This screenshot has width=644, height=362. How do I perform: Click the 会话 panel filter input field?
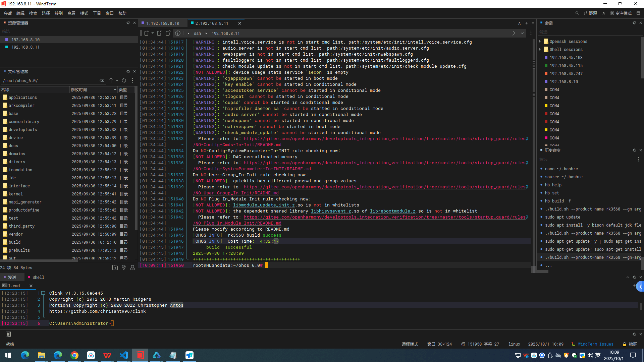pos(590,32)
